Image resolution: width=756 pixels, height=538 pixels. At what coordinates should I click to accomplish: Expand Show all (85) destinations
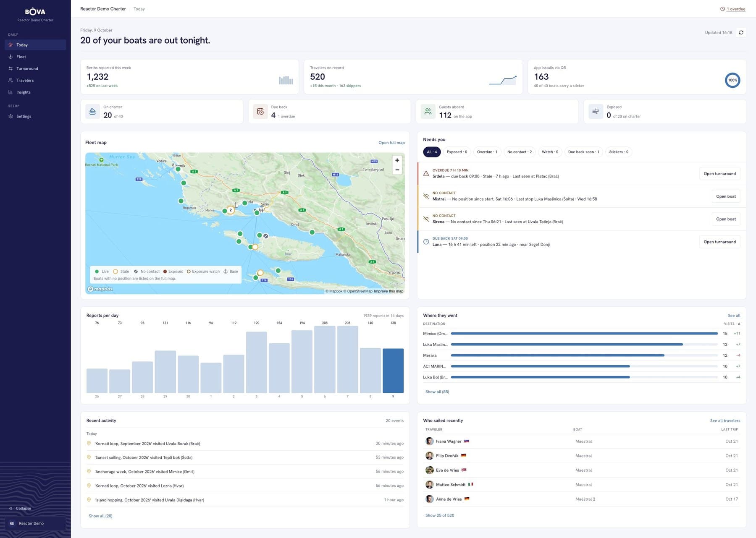(x=437, y=392)
